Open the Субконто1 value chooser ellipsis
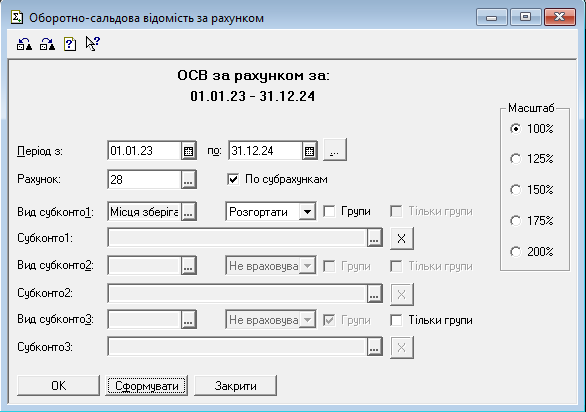The width and height of the screenshot is (586, 412). tap(374, 238)
